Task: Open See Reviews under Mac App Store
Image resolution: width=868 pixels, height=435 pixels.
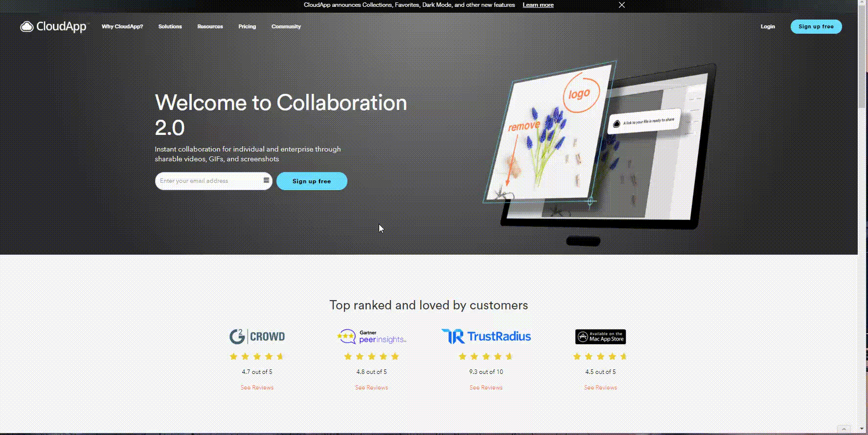Action: (600, 388)
